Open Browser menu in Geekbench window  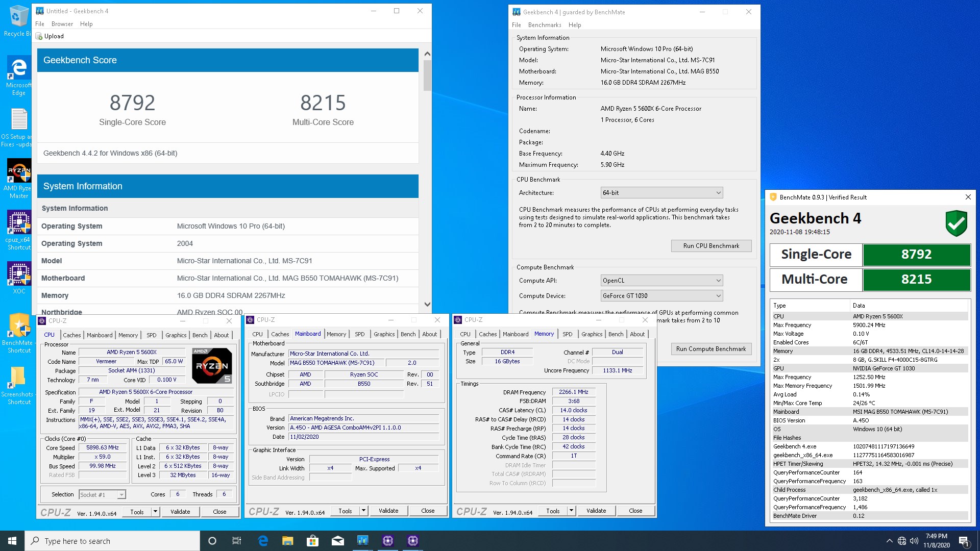point(62,24)
